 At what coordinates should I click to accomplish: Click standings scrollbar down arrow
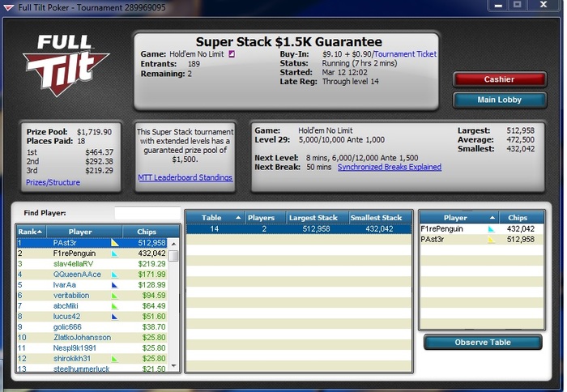click(173, 366)
